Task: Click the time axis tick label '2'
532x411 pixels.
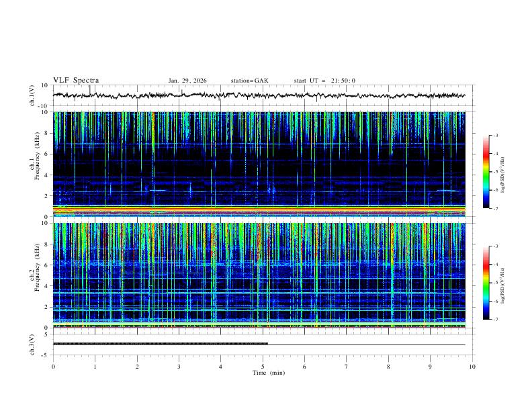Action: (x=137, y=367)
